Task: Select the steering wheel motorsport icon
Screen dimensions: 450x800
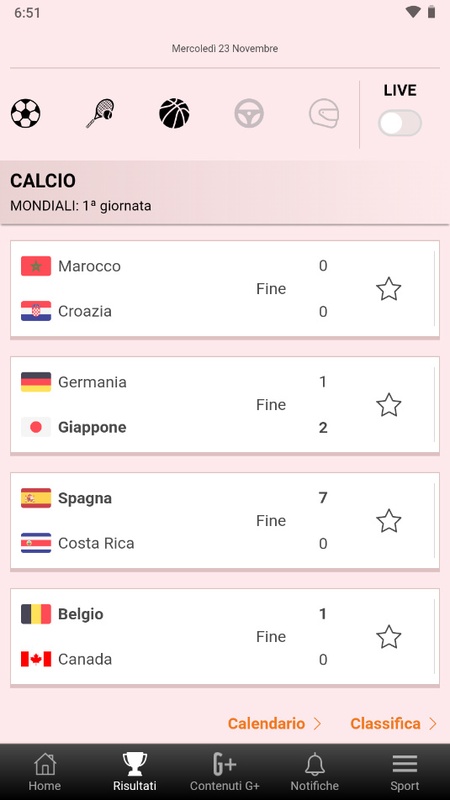Action: pos(249,113)
